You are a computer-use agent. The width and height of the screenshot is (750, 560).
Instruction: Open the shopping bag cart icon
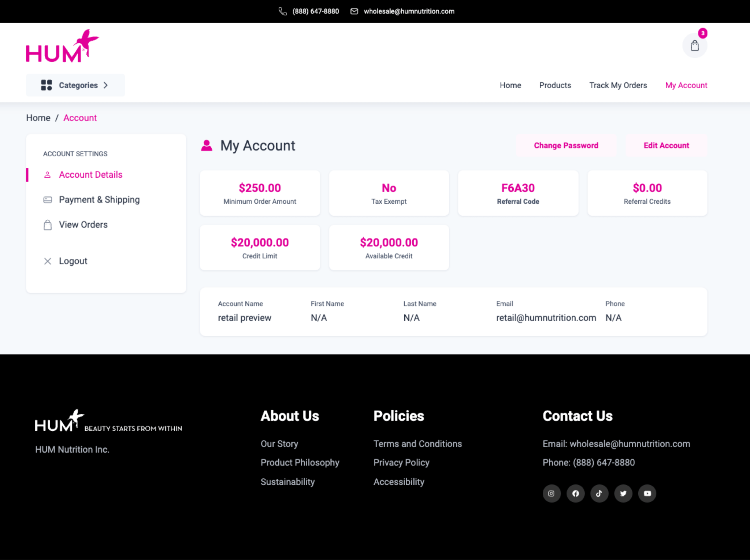coord(694,46)
